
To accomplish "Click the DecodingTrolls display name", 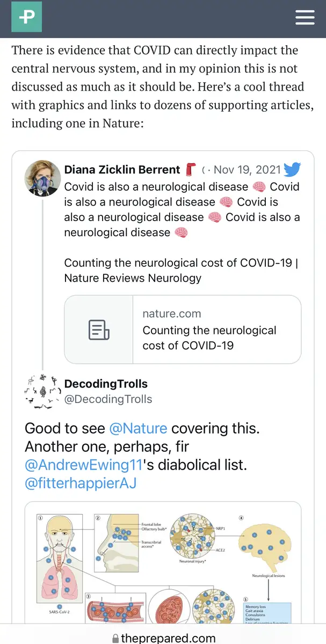I will pyautogui.click(x=106, y=384).
